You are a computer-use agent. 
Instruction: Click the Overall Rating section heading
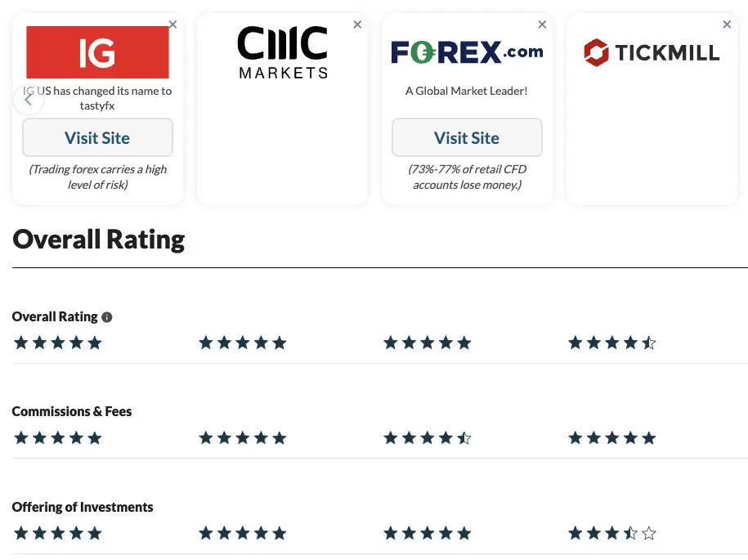(x=98, y=239)
